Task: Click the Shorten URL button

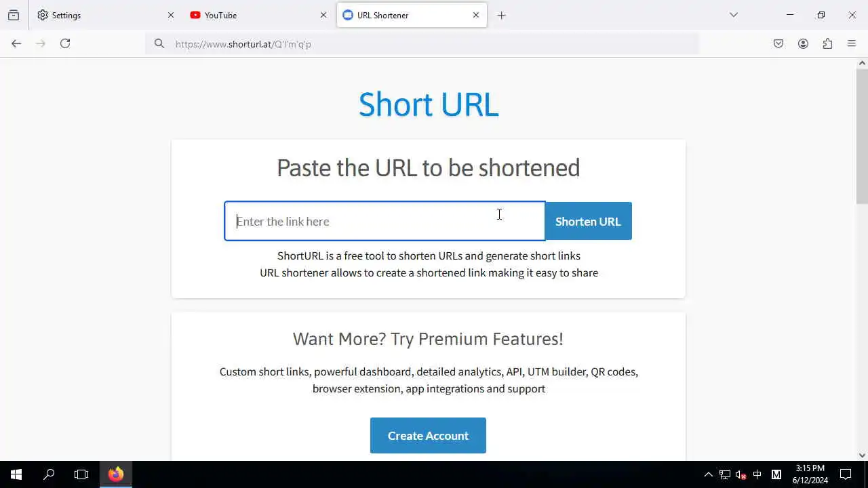Action: click(588, 221)
